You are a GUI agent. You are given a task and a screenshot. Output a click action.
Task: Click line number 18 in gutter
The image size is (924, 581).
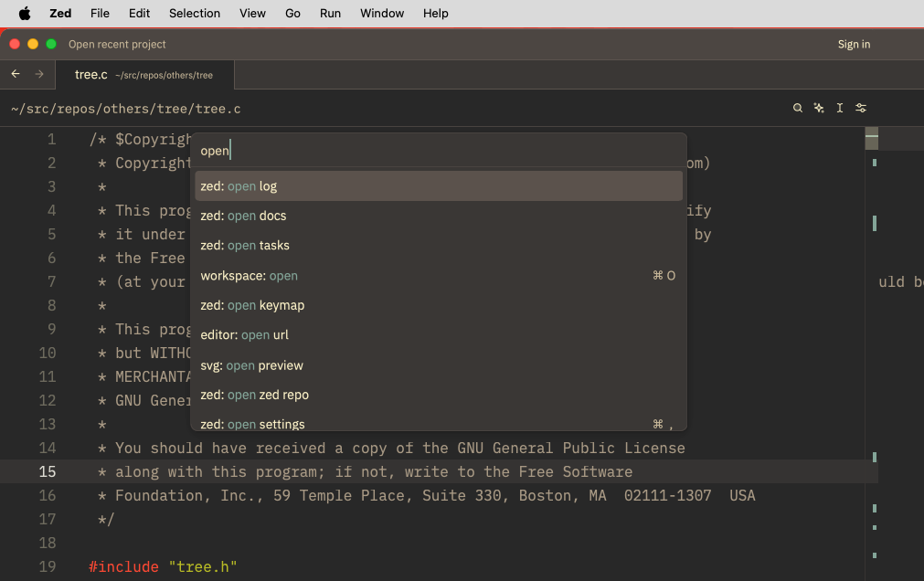48,543
